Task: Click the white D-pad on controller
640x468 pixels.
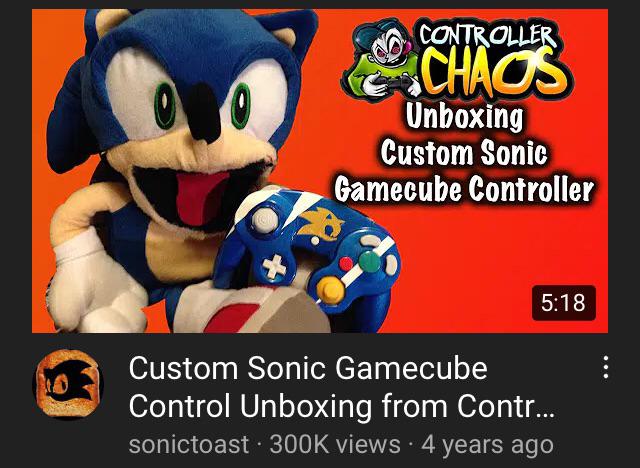Action: coord(274,266)
